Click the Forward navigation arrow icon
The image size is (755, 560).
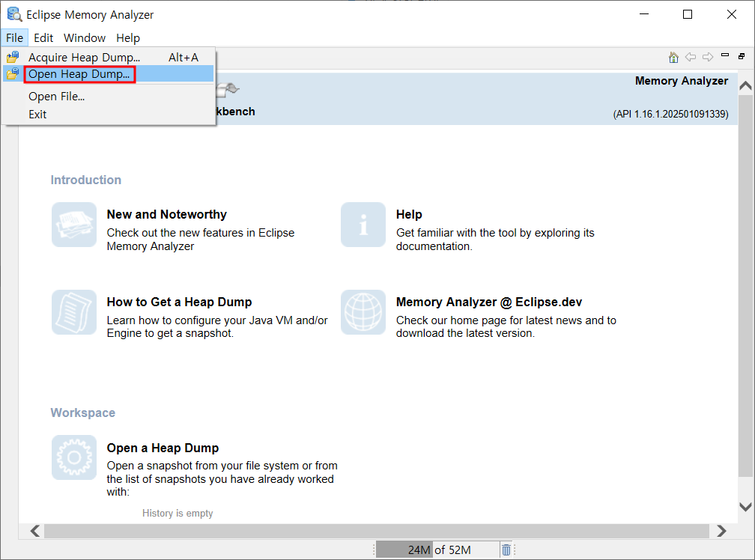point(707,56)
